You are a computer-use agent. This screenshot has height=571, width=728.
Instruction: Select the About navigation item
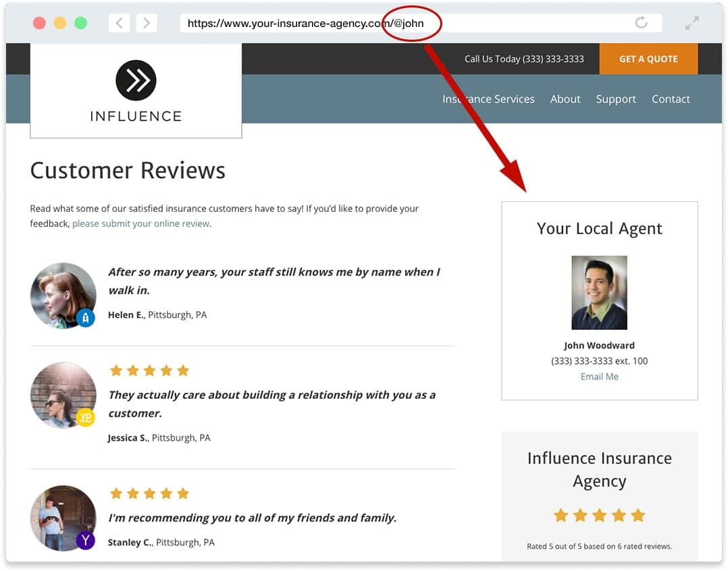(x=565, y=99)
